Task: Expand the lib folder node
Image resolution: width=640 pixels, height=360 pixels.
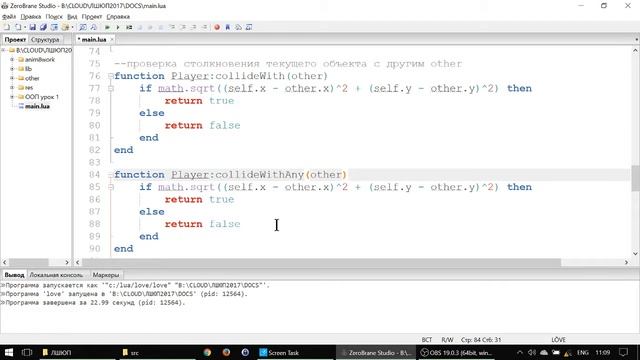Action: [12, 69]
